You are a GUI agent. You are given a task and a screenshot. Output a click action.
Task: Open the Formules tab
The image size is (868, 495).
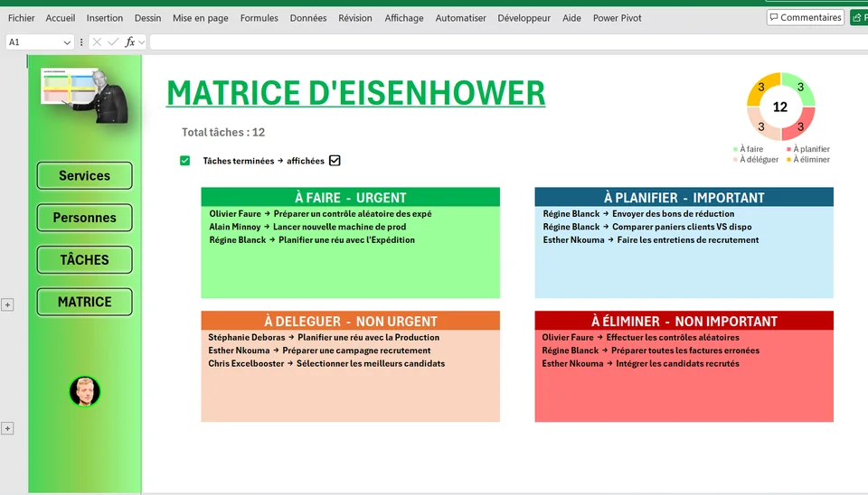[259, 18]
